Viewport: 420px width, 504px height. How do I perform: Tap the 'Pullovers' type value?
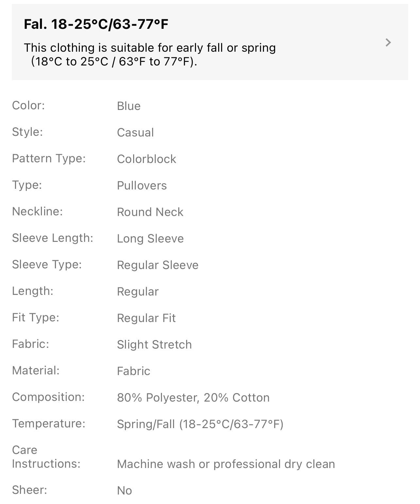(142, 186)
